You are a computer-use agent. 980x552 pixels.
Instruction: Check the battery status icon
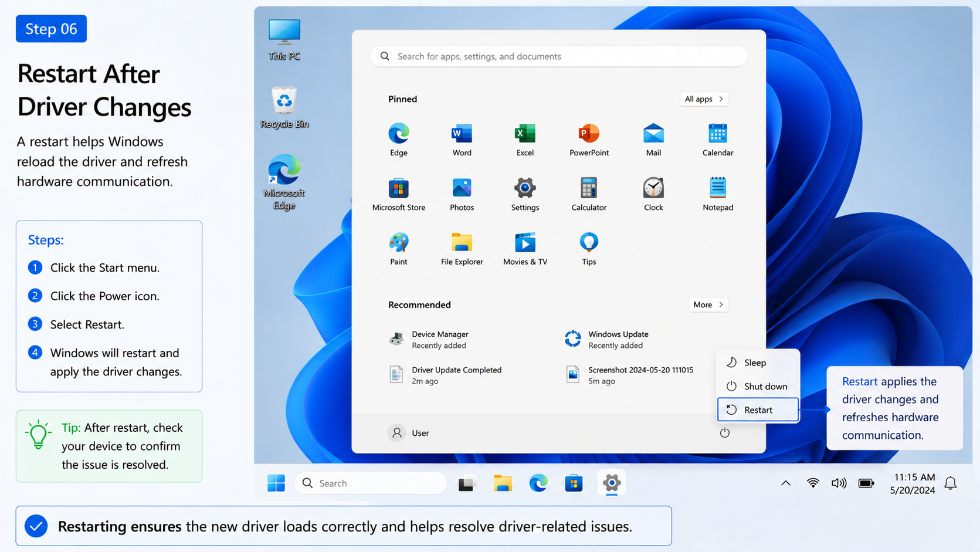point(866,483)
